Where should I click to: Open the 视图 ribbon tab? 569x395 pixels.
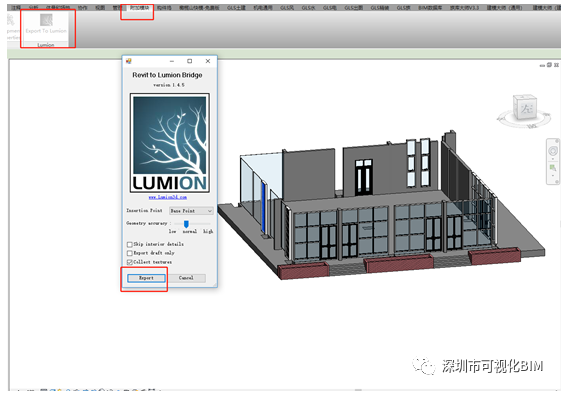(x=100, y=7)
